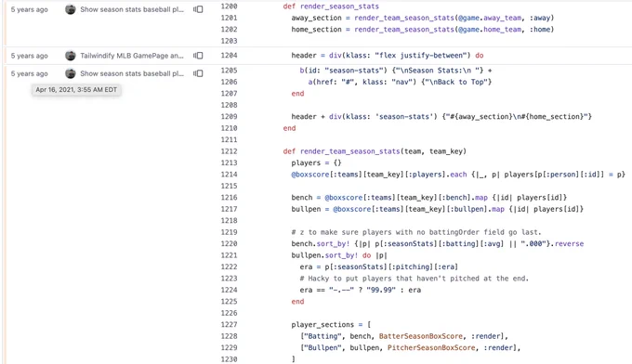Image resolution: width=632 pixels, height=364 pixels.
Task: Click the '"99.99"' string on line 1224
Action: click(x=381, y=290)
